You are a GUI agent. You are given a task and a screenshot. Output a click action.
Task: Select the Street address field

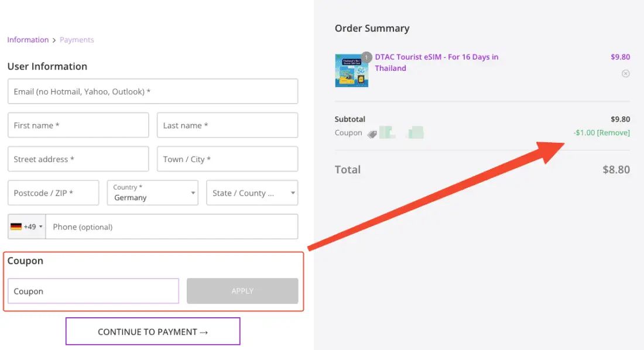pyautogui.click(x=78, y=159)
